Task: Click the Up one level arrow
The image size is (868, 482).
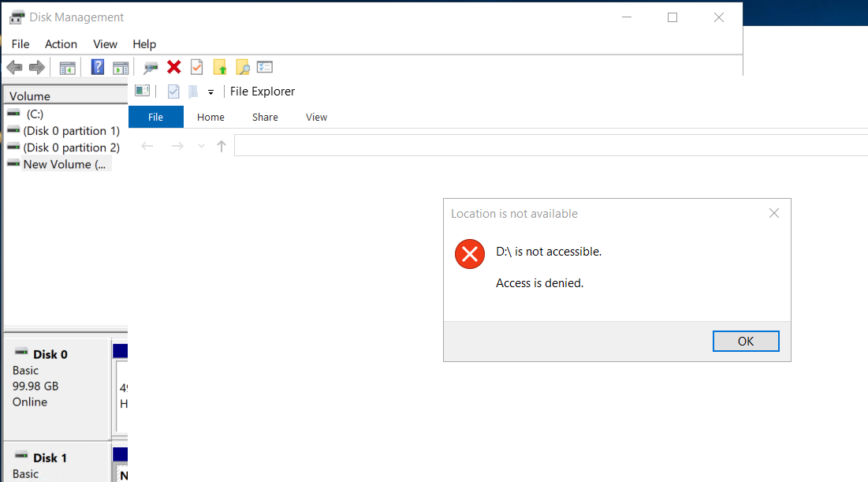Action: click(222, 146)
